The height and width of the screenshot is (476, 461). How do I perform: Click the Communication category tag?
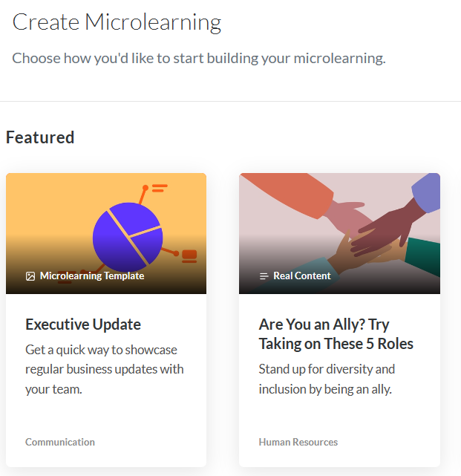click(x=60, y=442)
